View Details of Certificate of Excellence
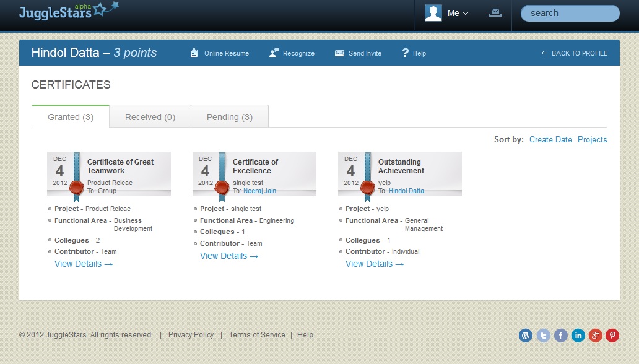The image size is (639, 364). (229, 256)
